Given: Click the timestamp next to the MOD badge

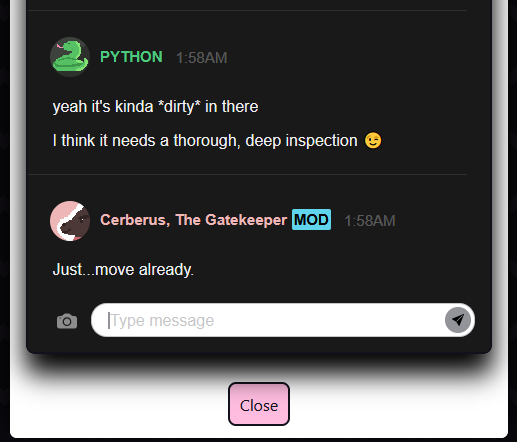Looking at the screenshot, I should coord(370,221).
